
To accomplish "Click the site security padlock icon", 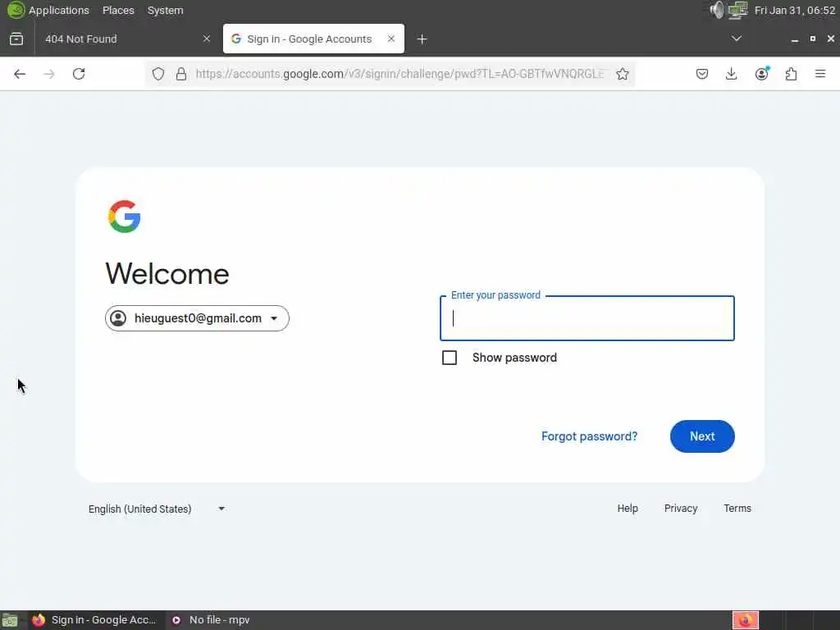I will click(x=181, y=74).
